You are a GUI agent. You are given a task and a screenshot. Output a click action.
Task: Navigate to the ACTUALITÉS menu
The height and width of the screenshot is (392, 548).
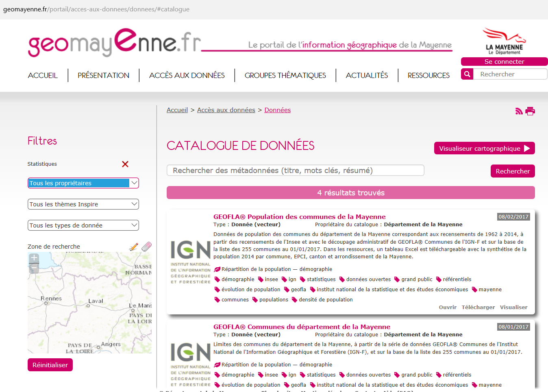(367, 76)
